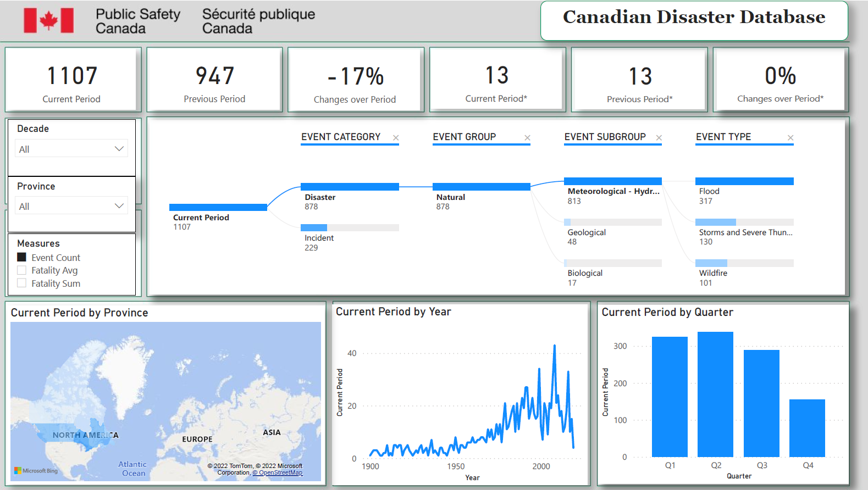Check the Fatality Sum measure
This screenshot has height=490, width=868.
pyautogui.click(x=22, y=283)
